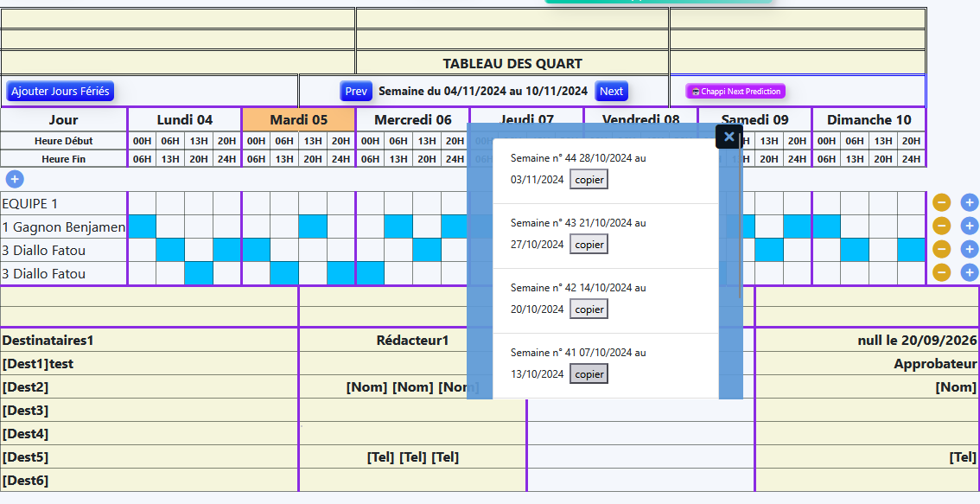Image resolution: width=980 pixels, height=504 pixels.
Task: Click the 'null le 20/09/2026' cell
Action: tap(868, 340)
